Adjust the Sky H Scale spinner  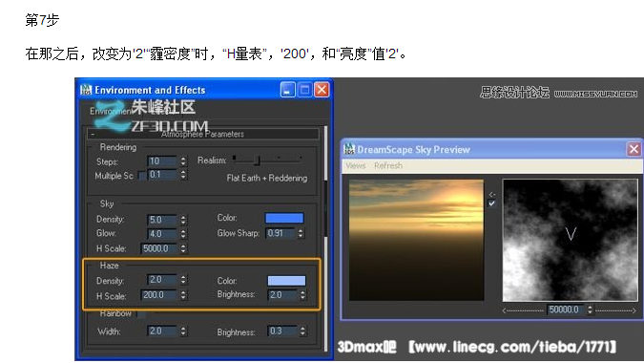183,248
